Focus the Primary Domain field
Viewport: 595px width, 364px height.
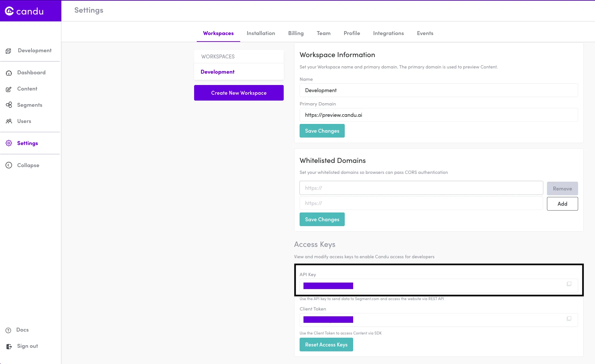tap(439, 115)
